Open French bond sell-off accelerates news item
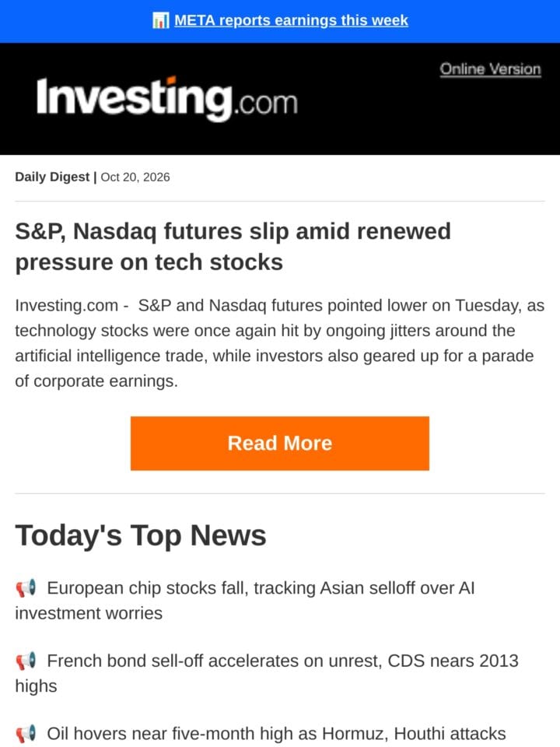The image size is (560, 747). pos(267,673)
